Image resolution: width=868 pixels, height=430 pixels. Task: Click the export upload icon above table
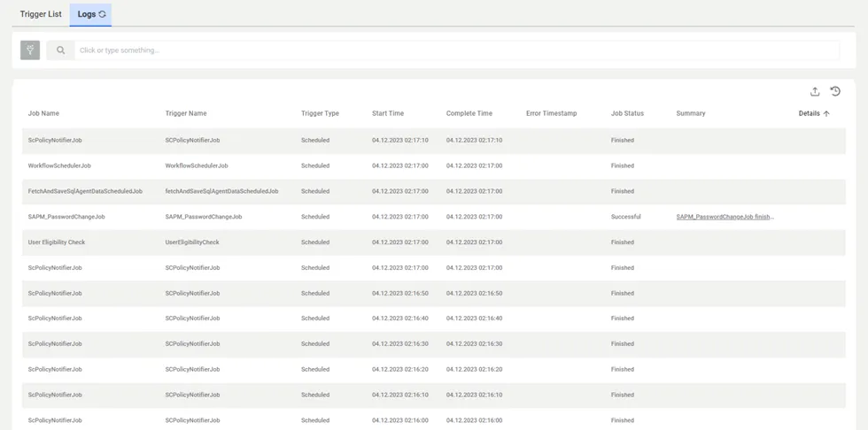[815, 92]
